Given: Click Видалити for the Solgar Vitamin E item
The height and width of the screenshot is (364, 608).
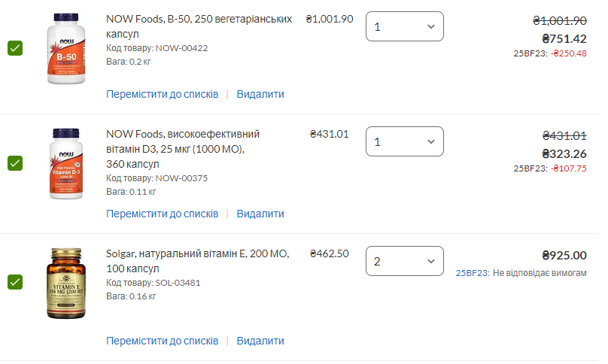Looking at the screenshot, I should 260,341.
